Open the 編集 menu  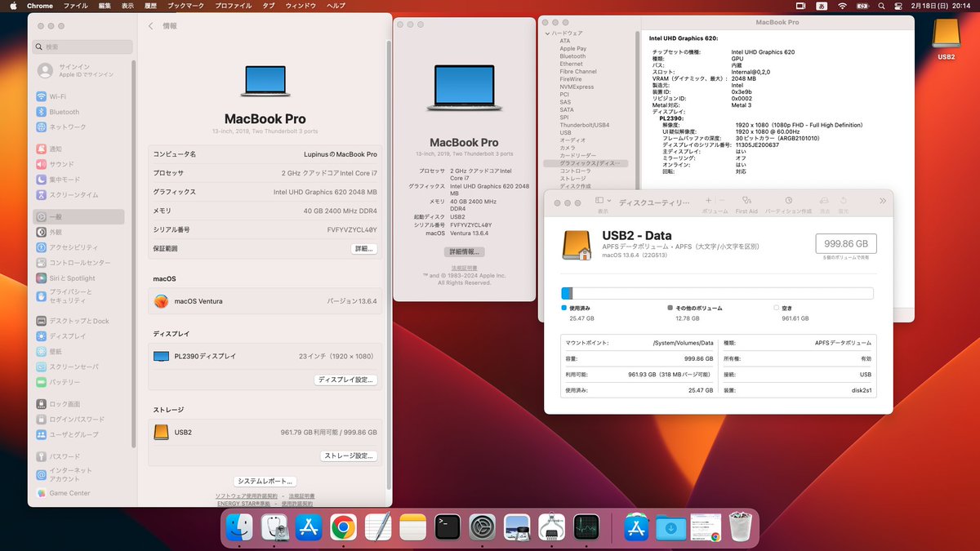105,6
